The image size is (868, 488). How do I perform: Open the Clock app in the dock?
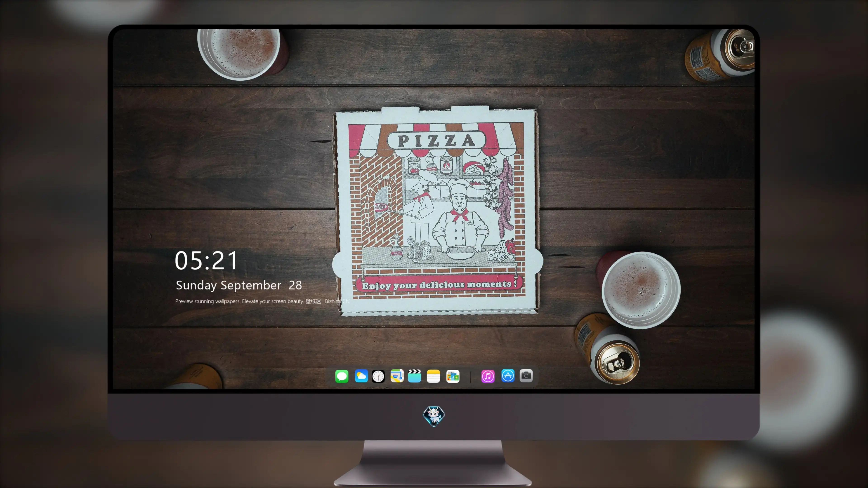tap(378, 376)
